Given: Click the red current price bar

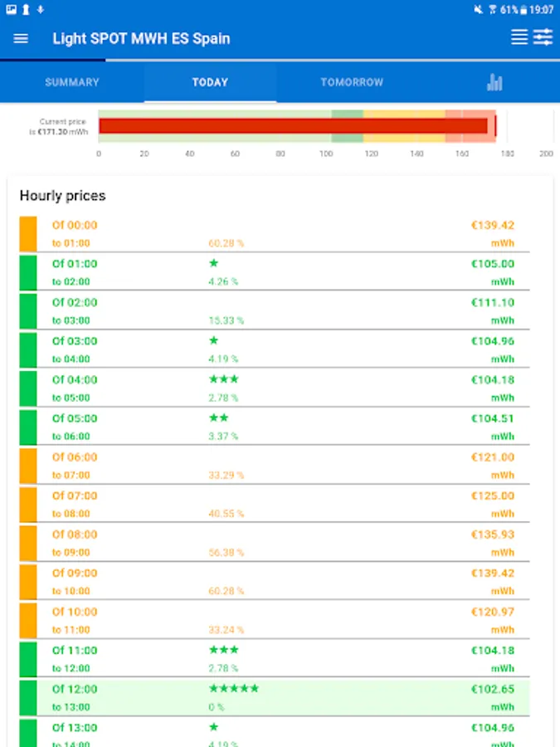Looking at the screenshot, I should pyautogui.click(x=294, y=126).
